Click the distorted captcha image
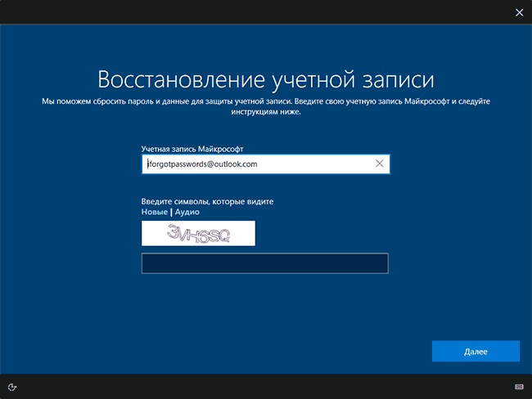The height and width of the screenshot is (399, 532). point(198,234)
